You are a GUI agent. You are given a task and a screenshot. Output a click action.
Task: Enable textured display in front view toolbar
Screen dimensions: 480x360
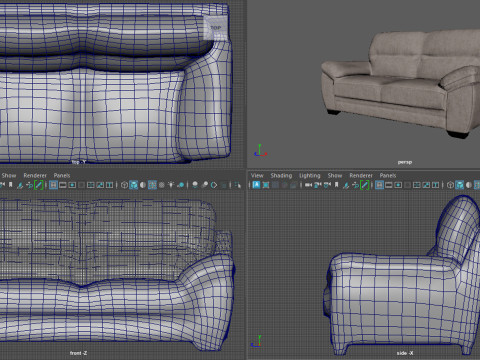(162, 185)
